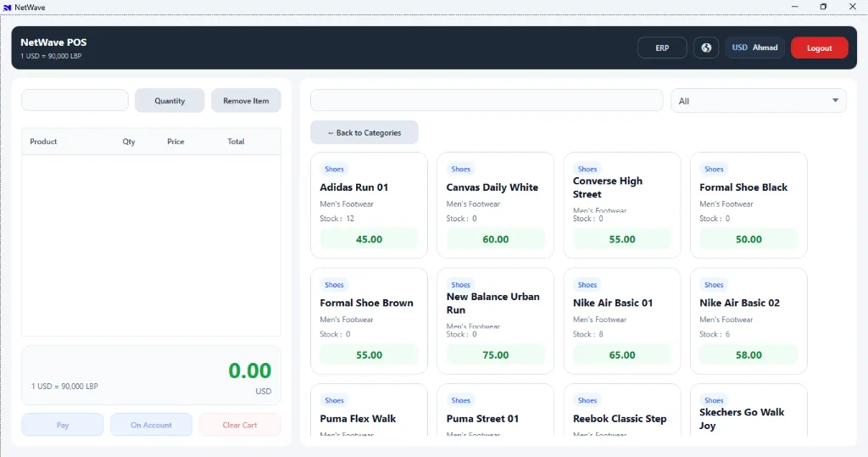Viewport: 868px width, 457px height.
Task: Click the Pay button
Action: (63, 425)
